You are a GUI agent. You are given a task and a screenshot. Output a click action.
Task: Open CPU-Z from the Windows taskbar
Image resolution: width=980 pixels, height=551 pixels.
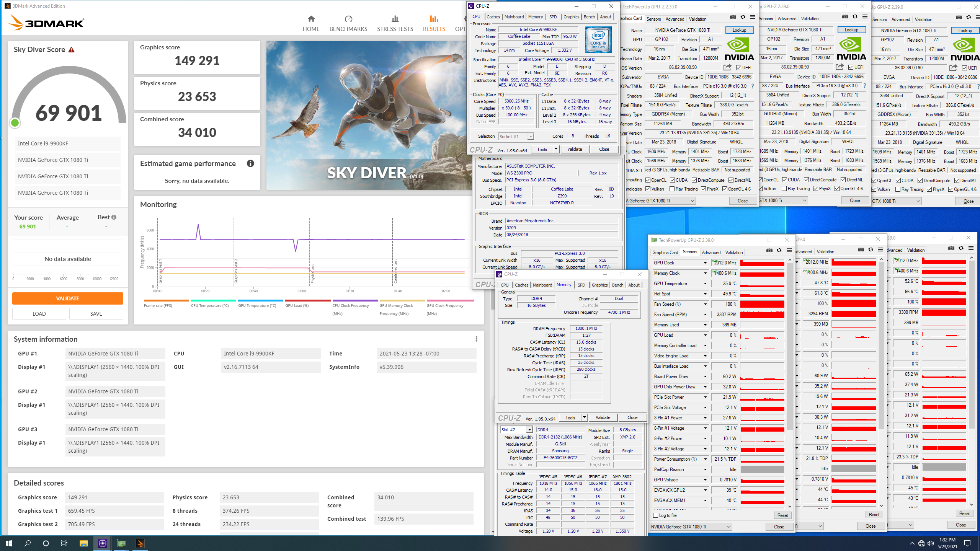pos(102,543)
